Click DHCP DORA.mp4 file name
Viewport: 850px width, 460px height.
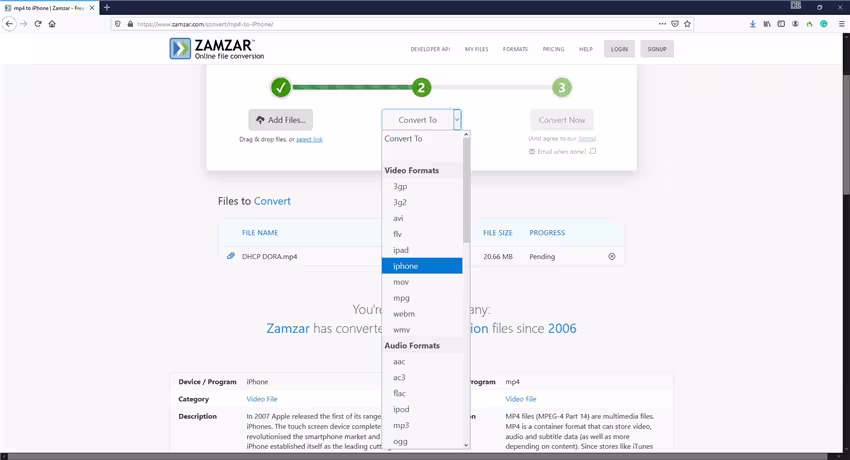(269, 257)
